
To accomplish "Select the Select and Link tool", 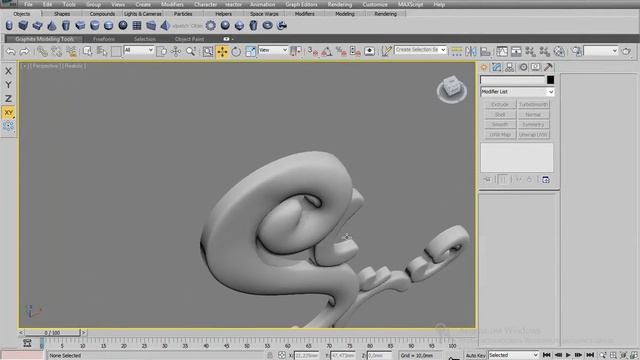I will click(42, 51).
